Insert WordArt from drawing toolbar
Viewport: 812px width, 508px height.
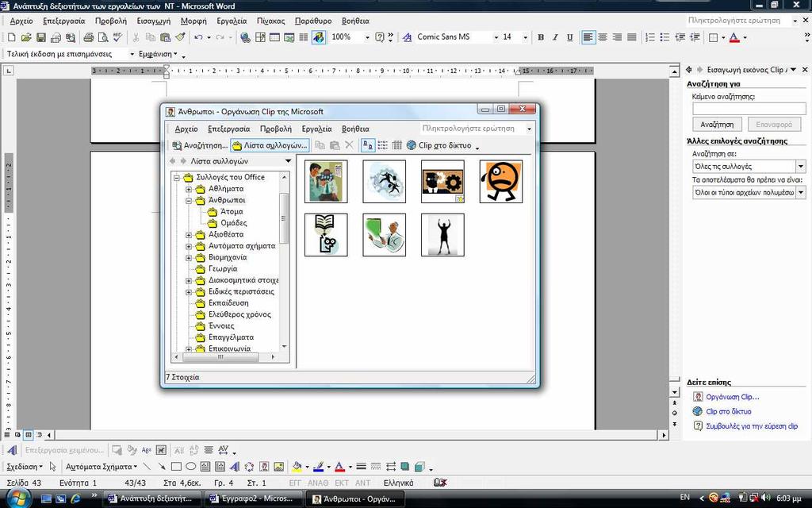point(235,467)
